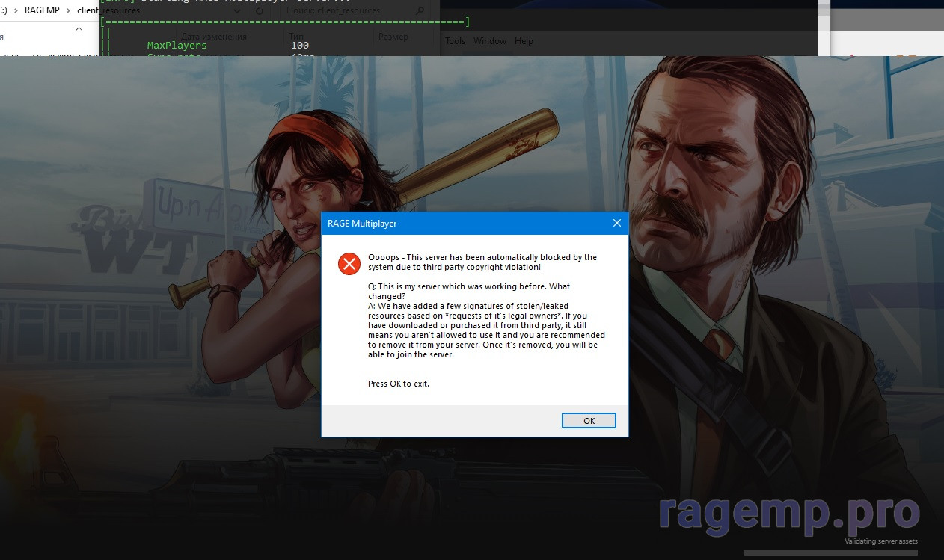944x560 pixels.
Task: Open the Explorer address bar history dropdown
Action: pyautogui.click(x=237, y=11)
